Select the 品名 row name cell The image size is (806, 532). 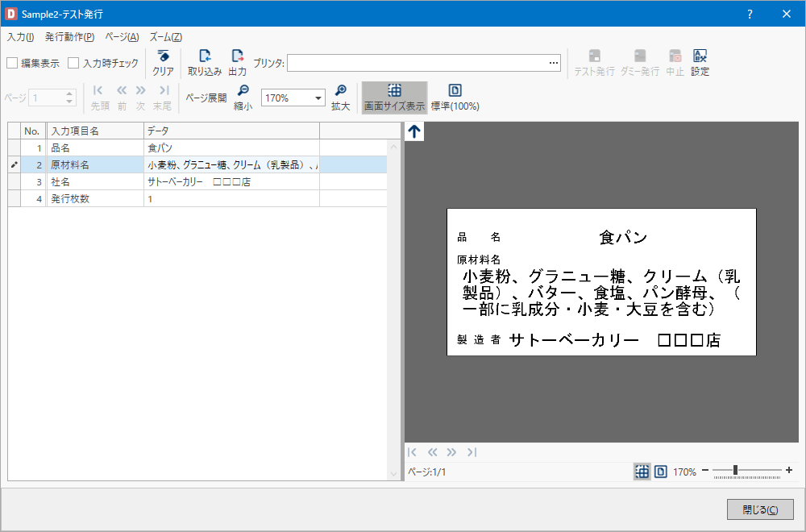click(x=95, y=148)
